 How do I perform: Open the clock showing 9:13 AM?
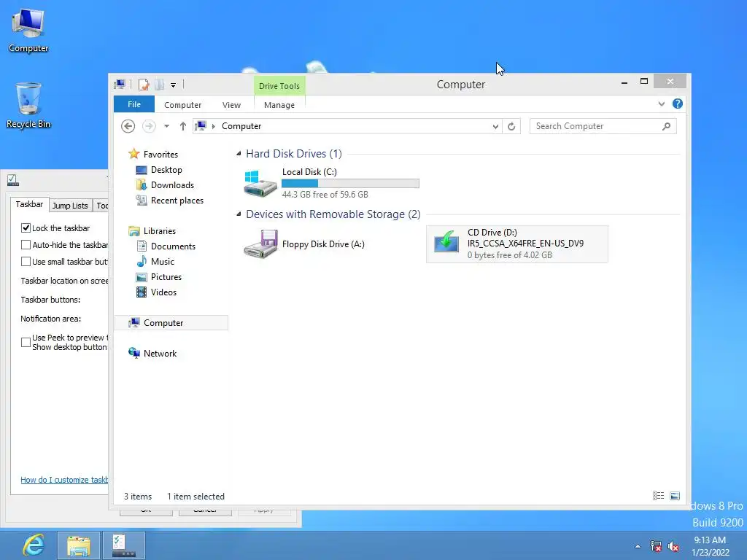[x=711, y=546]
